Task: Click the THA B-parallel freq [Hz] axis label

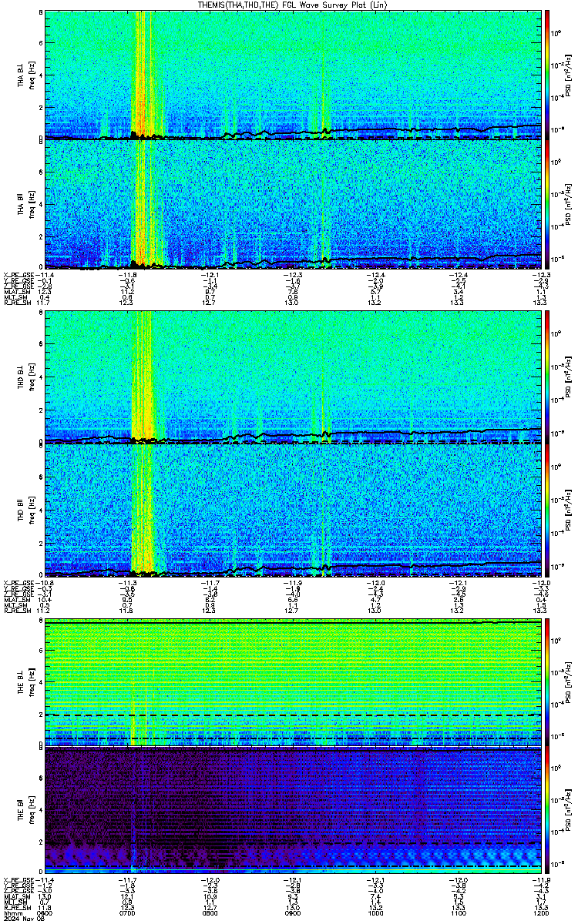Action: [32, 205]
